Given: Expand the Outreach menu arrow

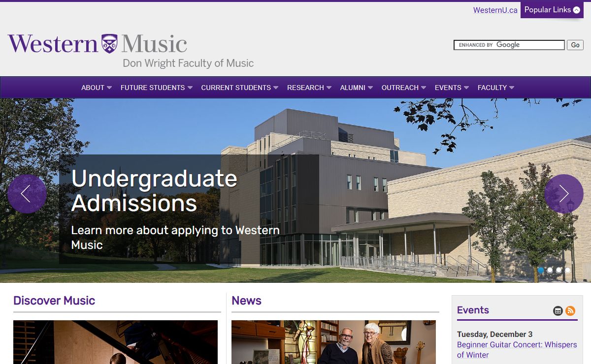Looking at the screenshot, I should pos(424,88).
